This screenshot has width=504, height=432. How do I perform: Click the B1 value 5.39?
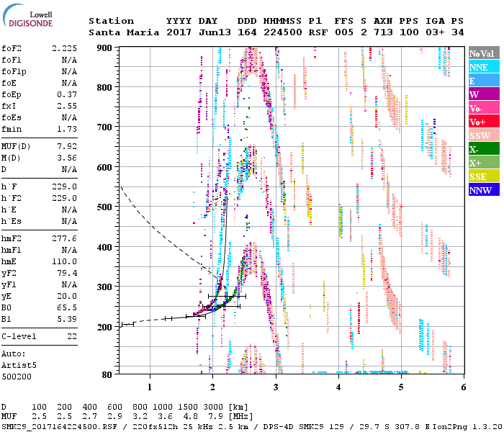coord(67,319)
